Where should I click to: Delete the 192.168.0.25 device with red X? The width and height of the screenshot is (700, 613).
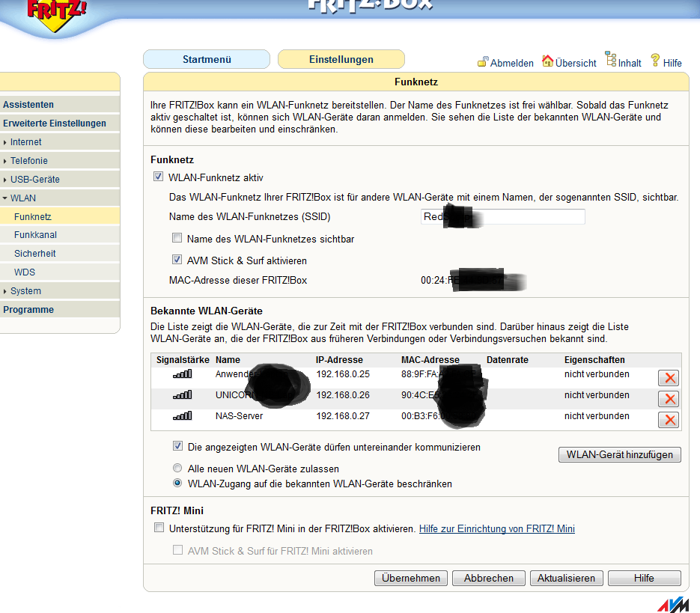coord(669,378)
